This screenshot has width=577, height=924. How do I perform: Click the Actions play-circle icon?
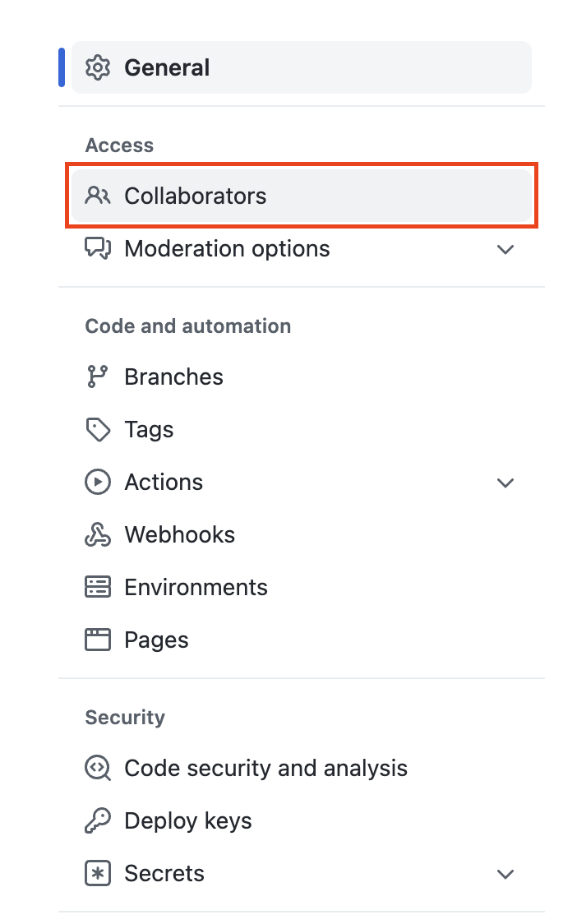[97, 482]
